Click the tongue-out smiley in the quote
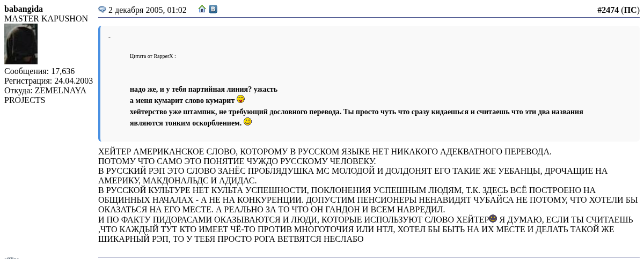The image size is (644, 259). [x=240, y=99]
